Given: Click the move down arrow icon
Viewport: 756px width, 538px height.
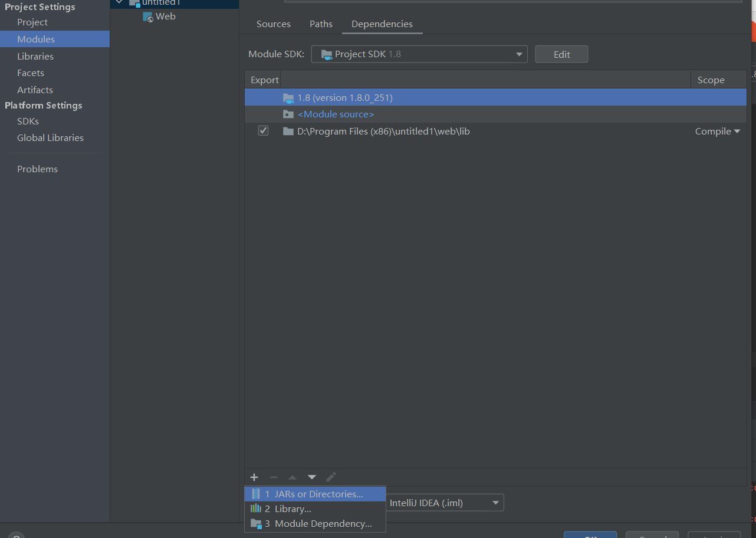Looking at the screenshot, I should tap(312, 477).
